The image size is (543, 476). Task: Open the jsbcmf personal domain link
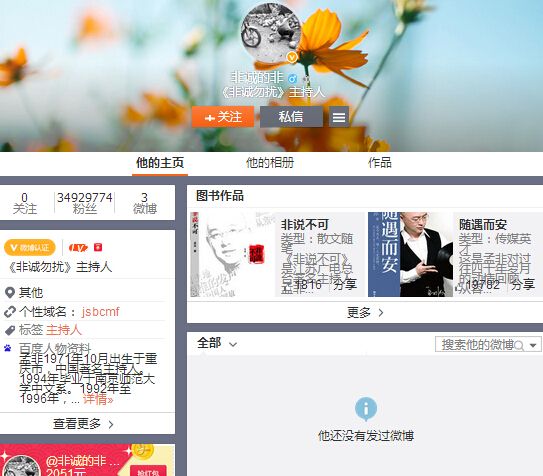click(x=100, y=312)
